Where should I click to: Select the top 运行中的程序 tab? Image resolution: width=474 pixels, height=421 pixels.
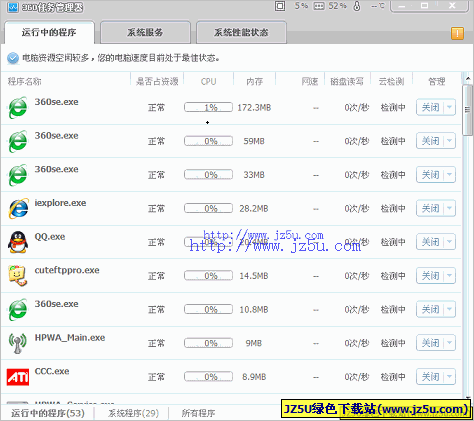(49, 32)
